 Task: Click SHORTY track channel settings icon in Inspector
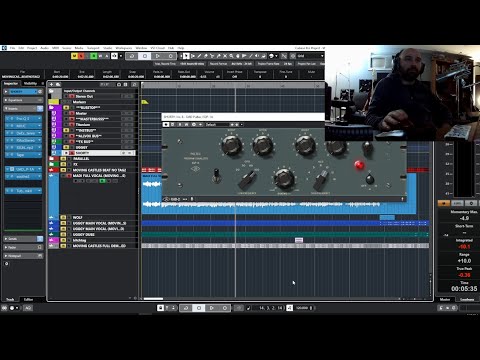pyautogui.click(x=40, y=91)
